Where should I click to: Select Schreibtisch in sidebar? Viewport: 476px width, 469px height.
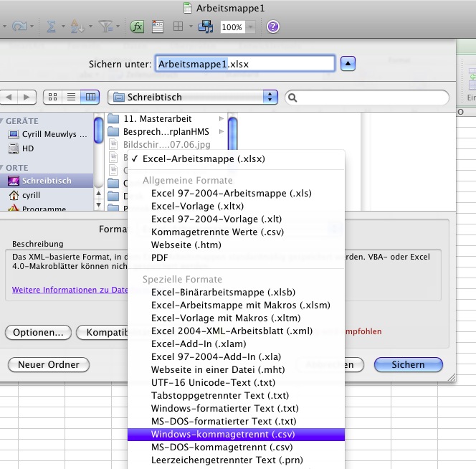47,181
